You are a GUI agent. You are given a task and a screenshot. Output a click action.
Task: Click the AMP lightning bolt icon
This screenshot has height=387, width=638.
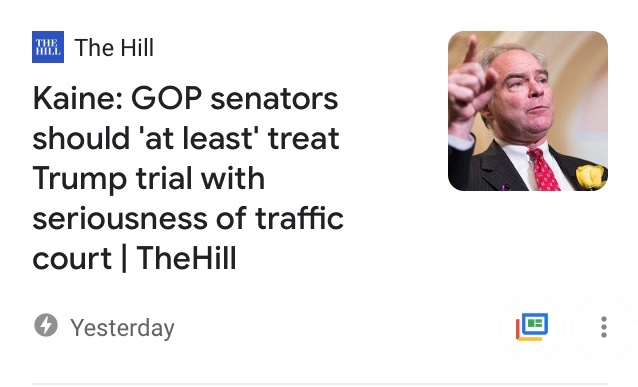point(46,325)
